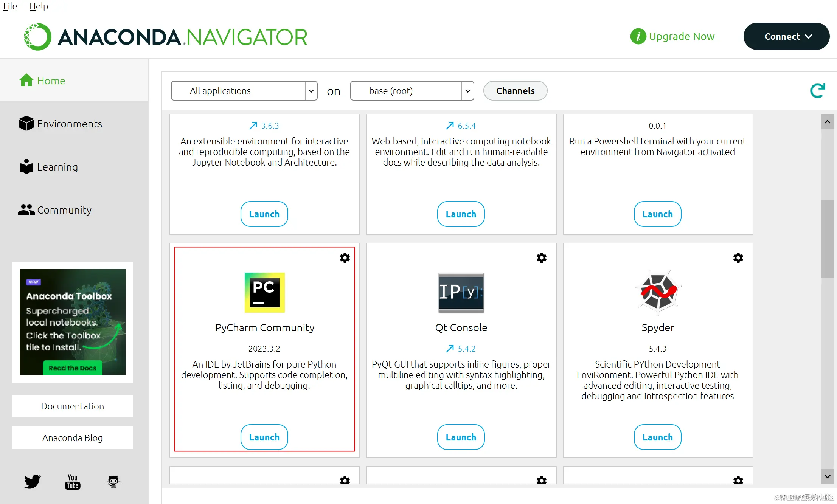Launch the Powershell terminal 0.0.1
Viewport: 837px width, 504px height.
(x=658, y=214)
